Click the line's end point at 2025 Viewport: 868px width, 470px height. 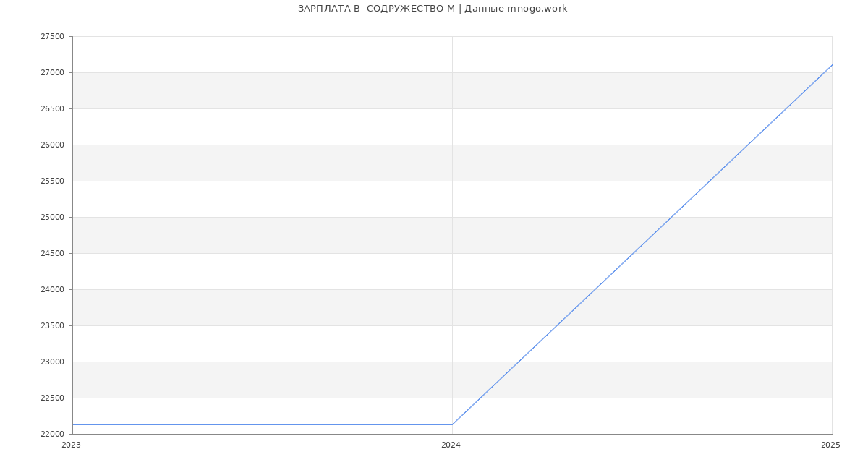[831, 65]
